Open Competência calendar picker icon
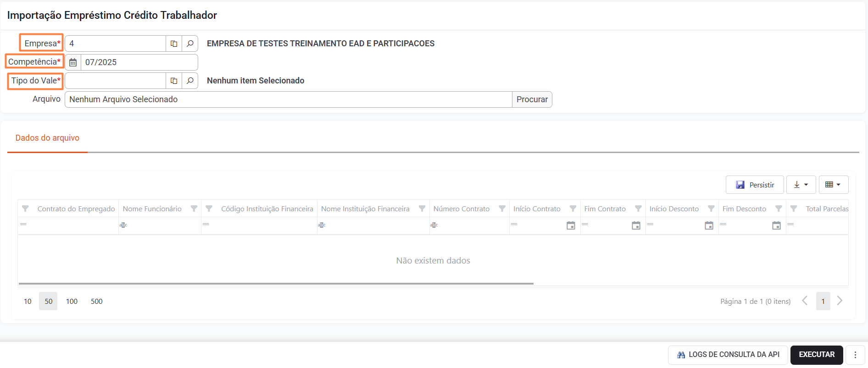 coord(73,62)
